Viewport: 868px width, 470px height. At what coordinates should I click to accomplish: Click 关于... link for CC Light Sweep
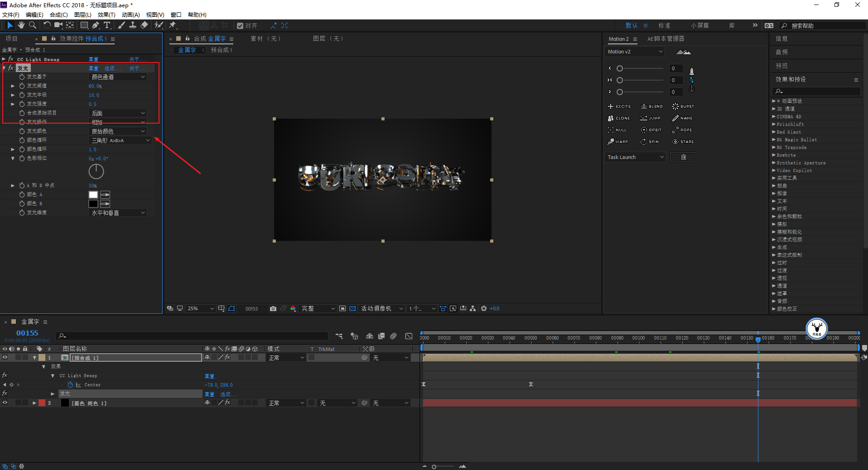[x=138, y=59]
